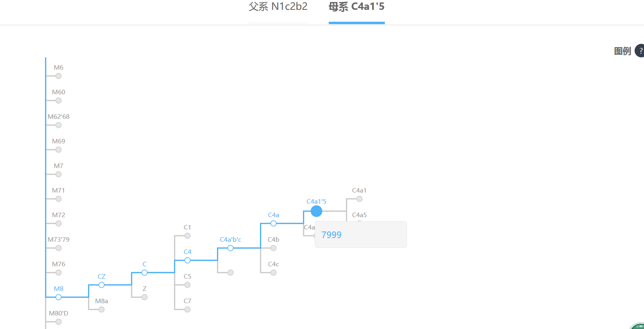
Task: Expand the C node circle
Action: pyautogui.click(x=145, y=272)
